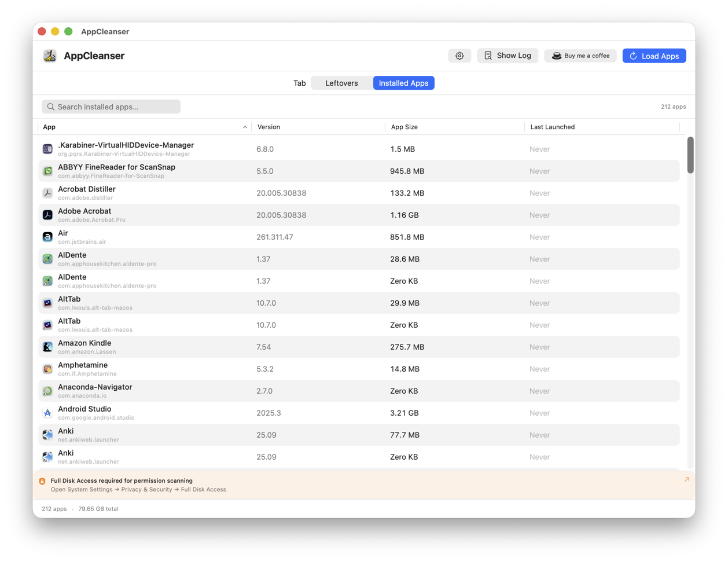
Task: Click version 6.8.0 cell
Action: tap(265, 149)
